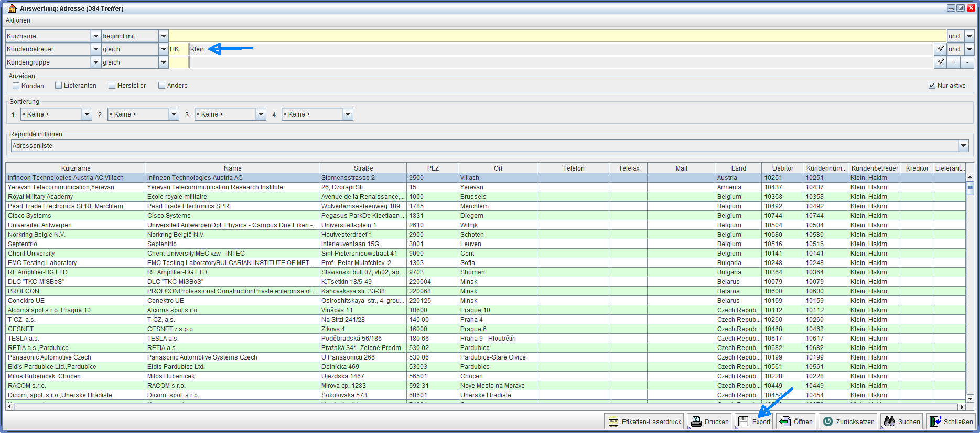Tick the Lieferanten checkbox
980x433 pixels.
[59, 86]
